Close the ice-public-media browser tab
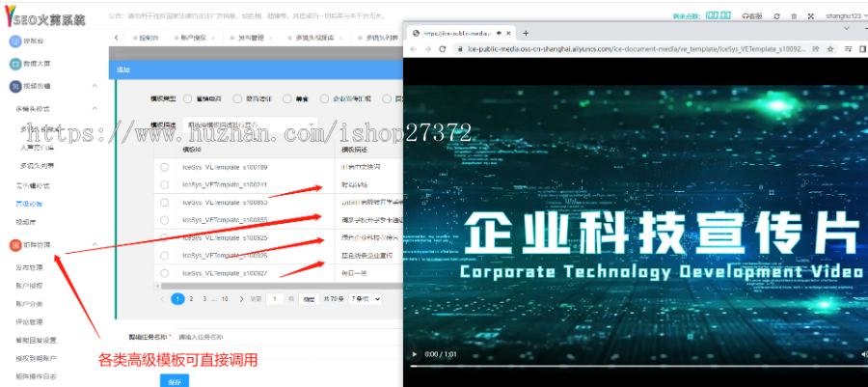 pos(508,33)
